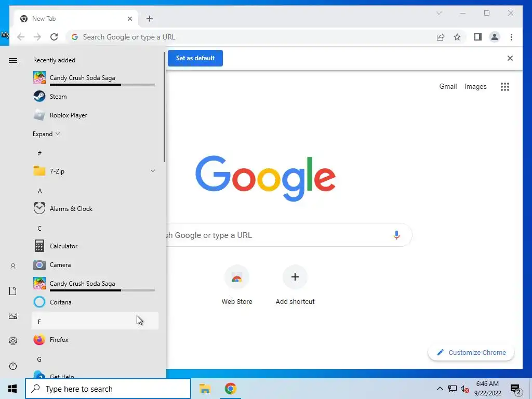The height and width of the screenshot is (399, 532).
Task: Expand the Recently added list
Action: point(46,134)
